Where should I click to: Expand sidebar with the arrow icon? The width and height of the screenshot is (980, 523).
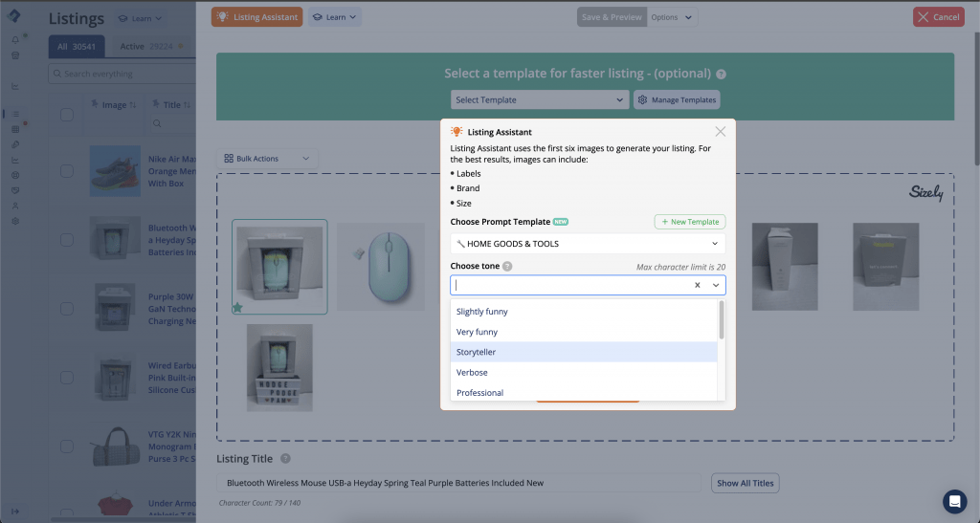click(x=15, y=511)
